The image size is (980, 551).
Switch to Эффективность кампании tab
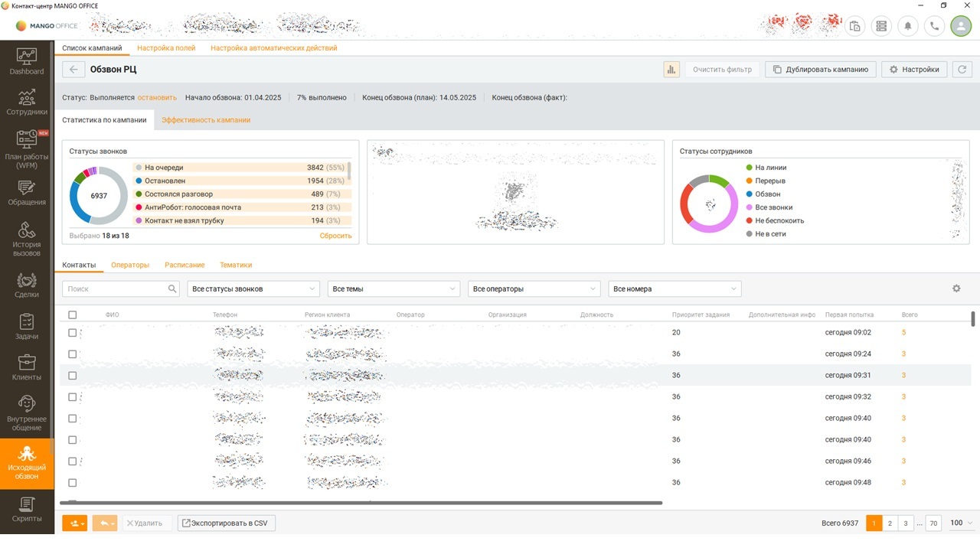coord(206,120)
